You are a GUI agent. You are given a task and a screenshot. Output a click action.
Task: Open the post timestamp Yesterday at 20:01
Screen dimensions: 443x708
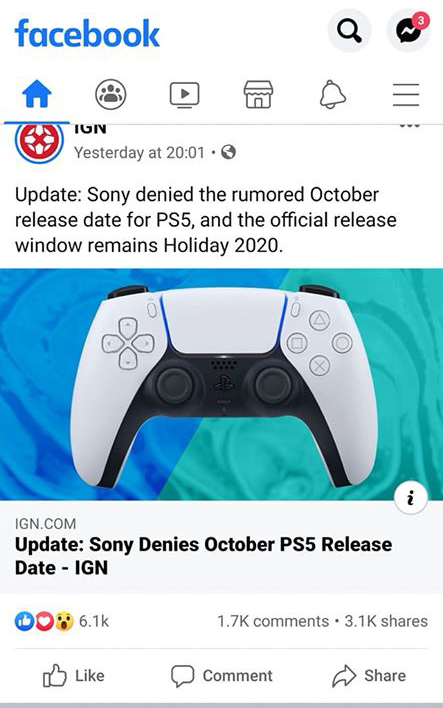point(140,153)
